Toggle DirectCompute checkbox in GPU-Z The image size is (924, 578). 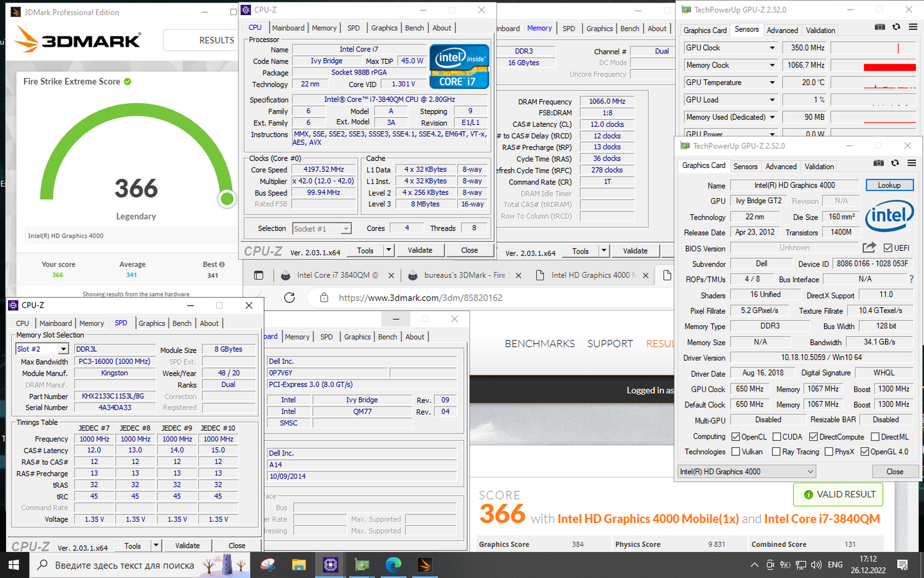pyautogui.click(x=814, y=437)
